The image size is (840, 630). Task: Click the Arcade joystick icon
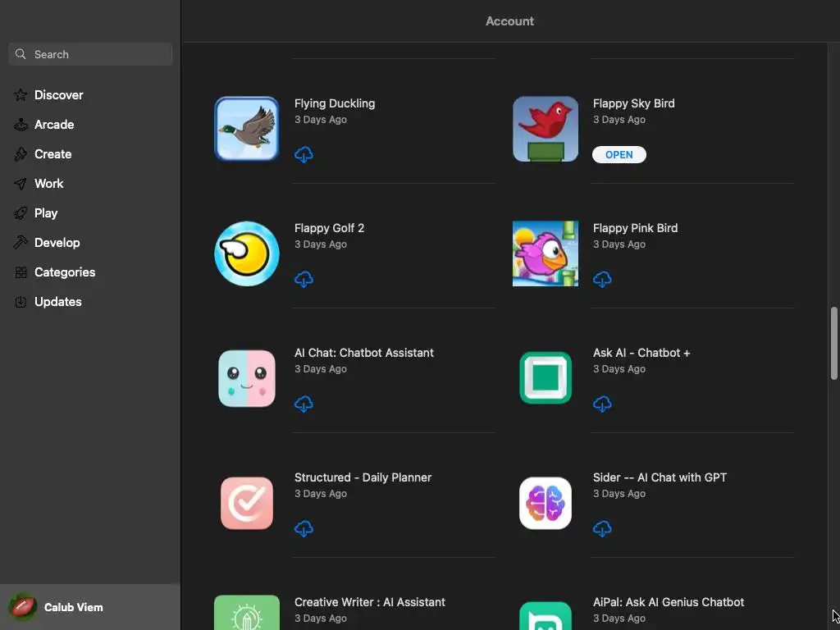click(x=21, y=125)
